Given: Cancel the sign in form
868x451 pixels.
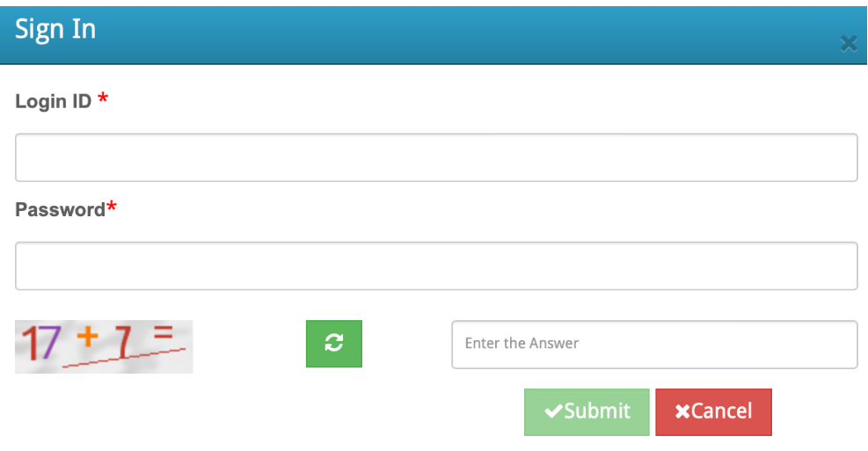Looking at the screenshot, I should pos(713,411).
